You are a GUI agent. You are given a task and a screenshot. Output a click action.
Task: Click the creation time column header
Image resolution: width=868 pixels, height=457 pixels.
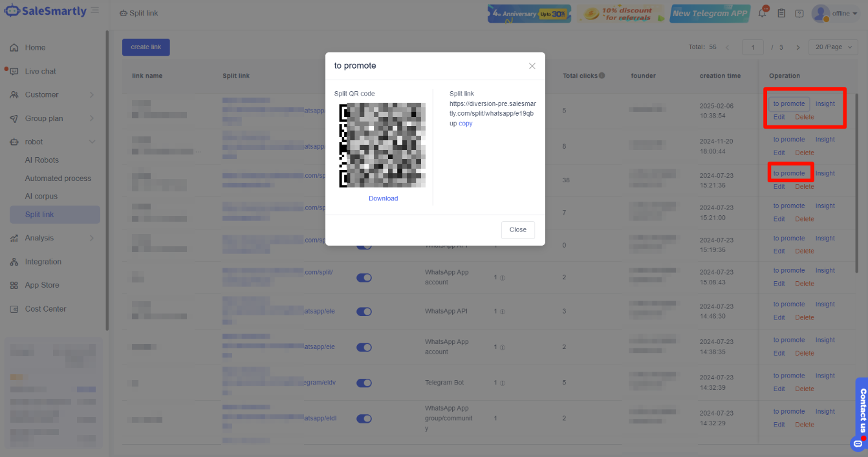pyautogui.click(x=720, y=76)
